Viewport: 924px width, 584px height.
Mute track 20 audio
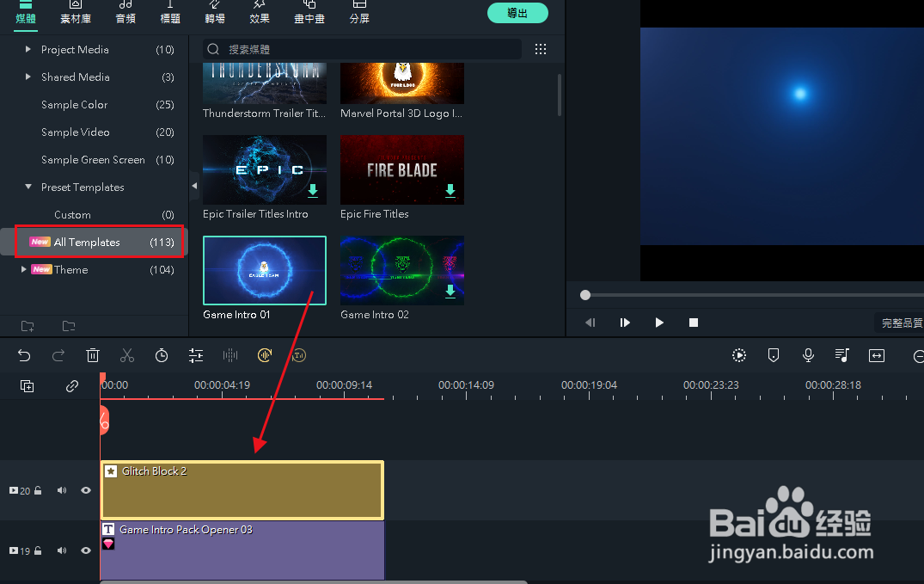(x=62, y=490)
